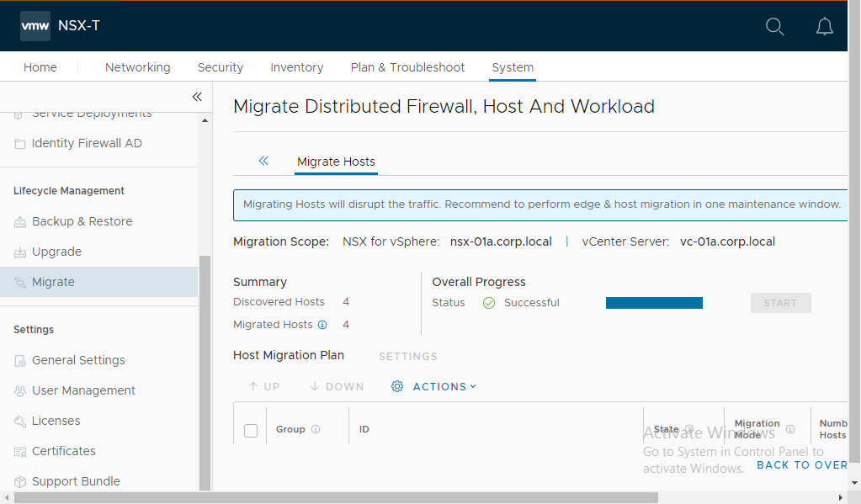This screenshot has width=861, height=504.
Task: Click the Migrated Hosts info icon
Action: pos(322,325)
